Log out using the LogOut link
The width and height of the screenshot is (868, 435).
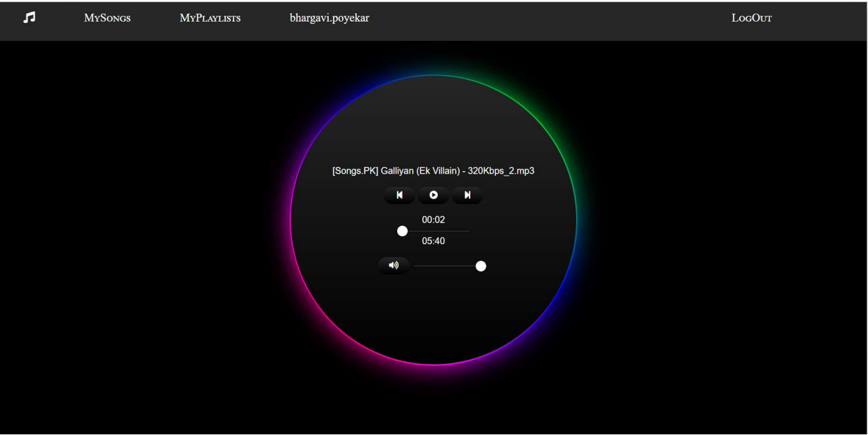coord(752,18)
